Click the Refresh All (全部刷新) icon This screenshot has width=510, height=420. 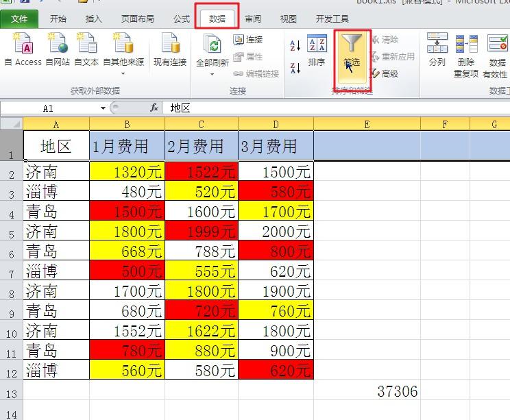[212, 45]
